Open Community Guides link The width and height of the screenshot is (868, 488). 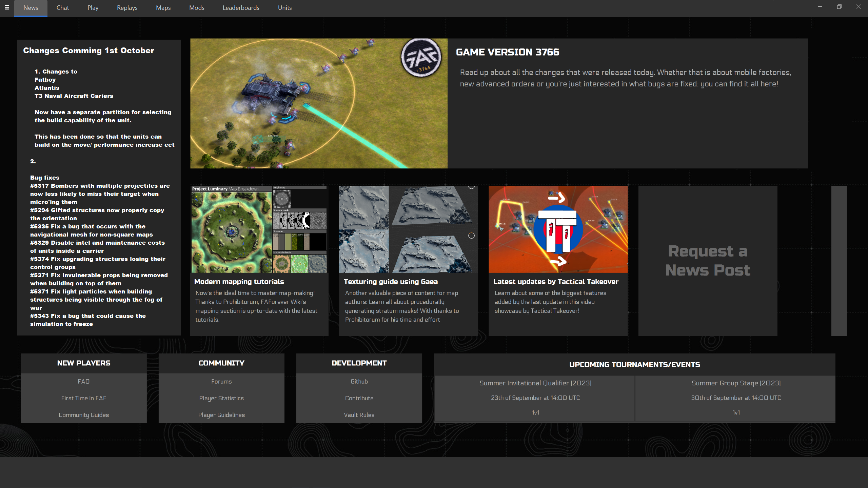point(84,415)
